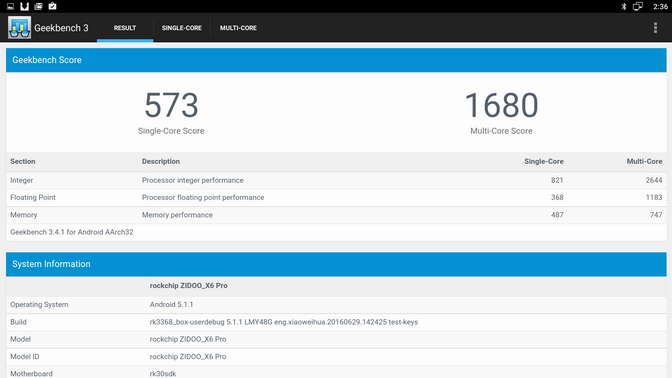Click the Memory single-core value 487
The height and width of the screenshot is (378, 672).
[557, 215]
